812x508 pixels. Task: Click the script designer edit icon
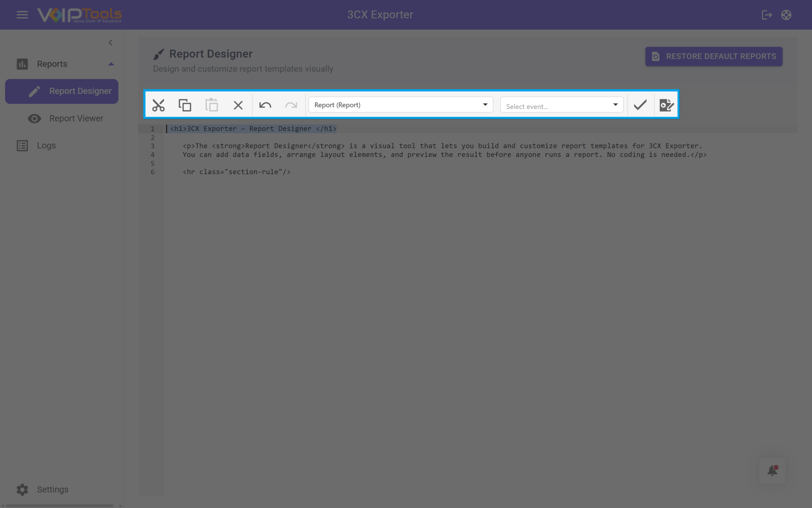666,105
